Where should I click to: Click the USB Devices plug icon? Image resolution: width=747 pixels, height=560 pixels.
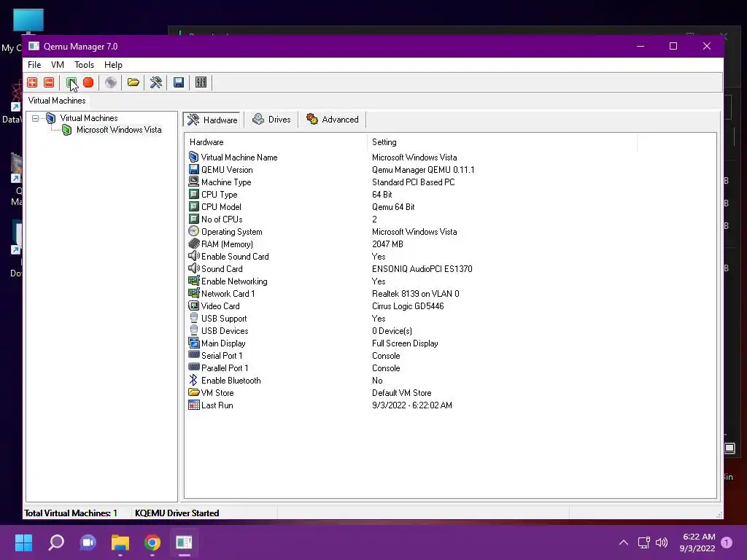[193, 330]
